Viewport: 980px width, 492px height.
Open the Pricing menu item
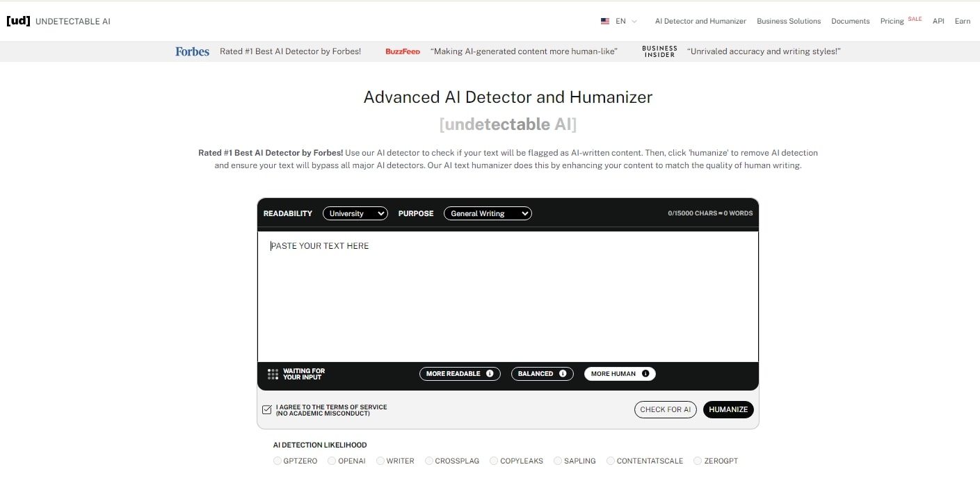[892, 22]
